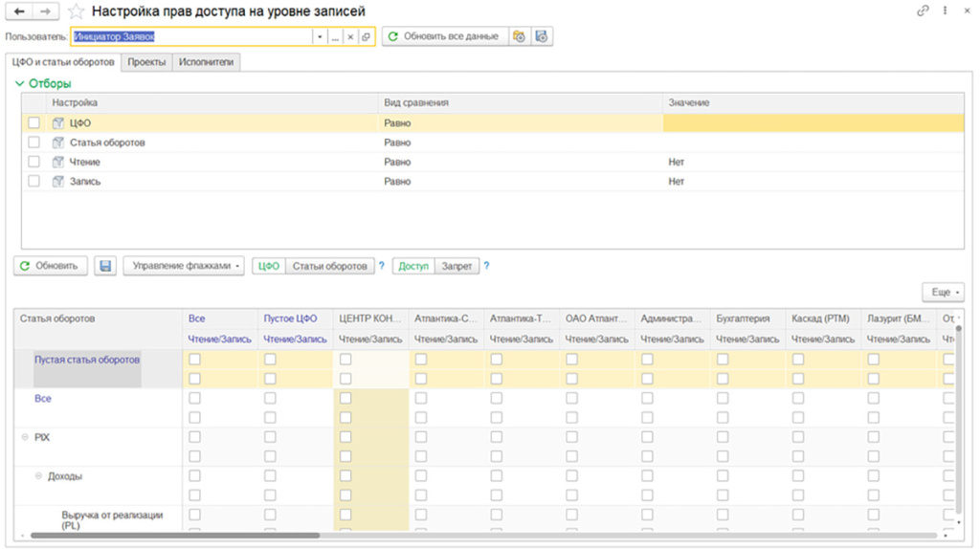Copy link via chain icon
Screen dimensions: 980x549
923,11
